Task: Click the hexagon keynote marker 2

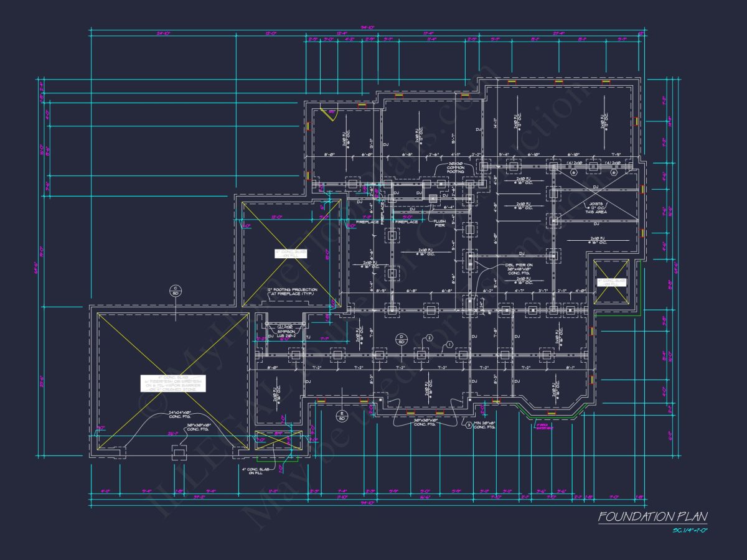Action: pos(428,338)
